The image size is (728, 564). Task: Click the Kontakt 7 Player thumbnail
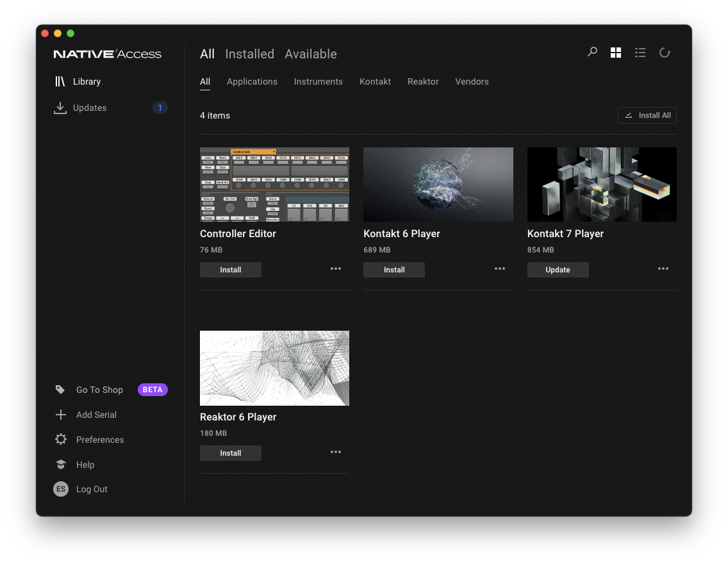click(602, 185)
